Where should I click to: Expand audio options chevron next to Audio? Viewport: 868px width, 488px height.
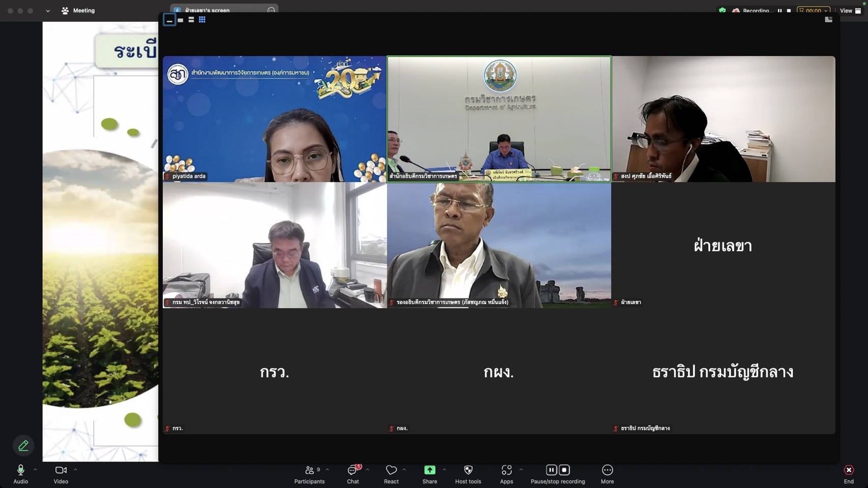[x=35, y=470]
